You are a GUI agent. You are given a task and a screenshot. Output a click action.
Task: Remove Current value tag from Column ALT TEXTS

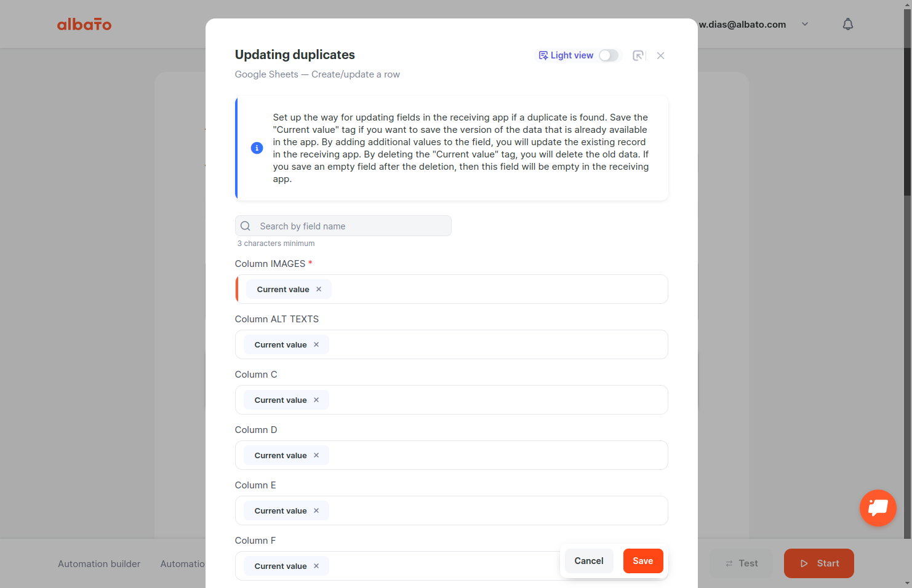click(316, 344)
